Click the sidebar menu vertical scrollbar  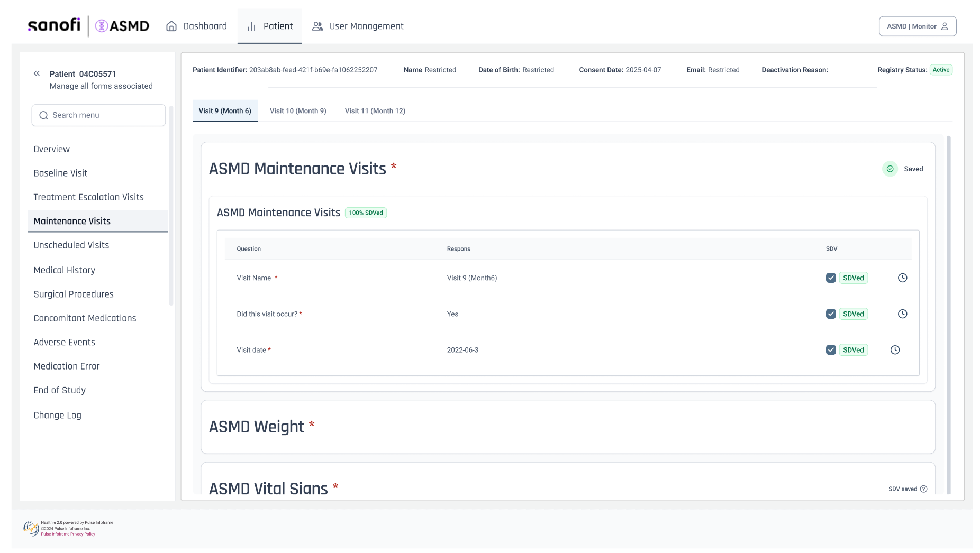[x=171, y=206]
